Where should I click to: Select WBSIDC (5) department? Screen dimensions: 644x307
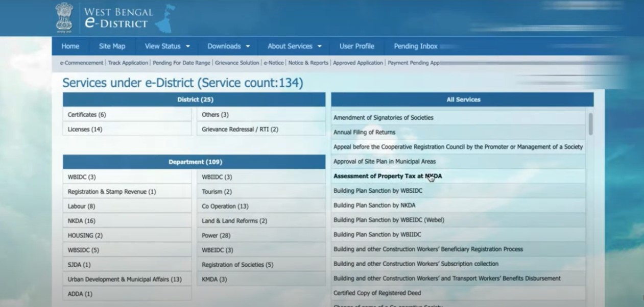coord(127,250)
